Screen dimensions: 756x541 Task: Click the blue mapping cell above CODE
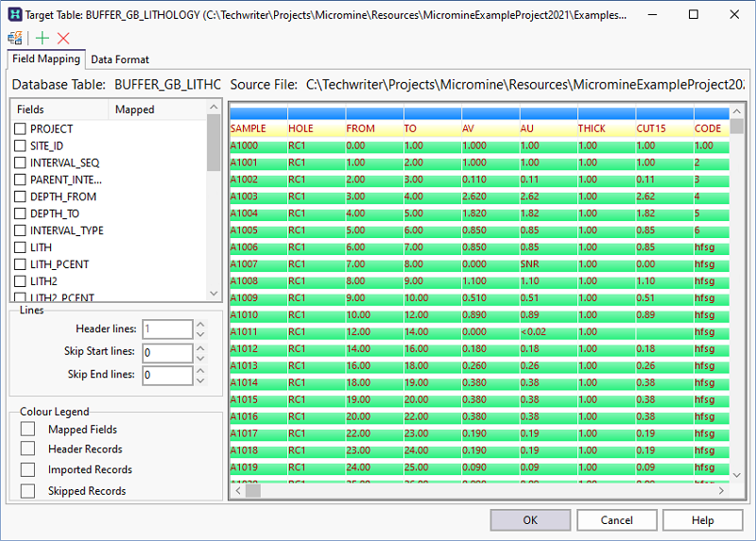pos(712,113)
